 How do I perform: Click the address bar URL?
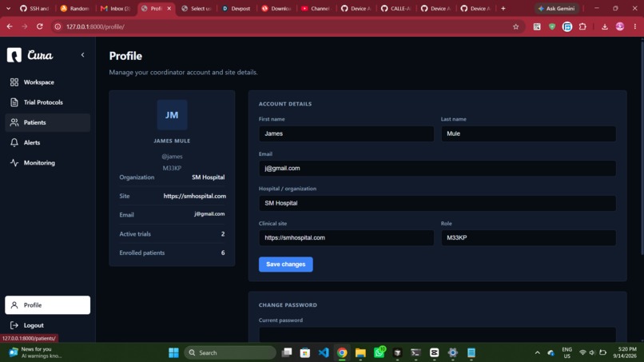[x=95, y=26]
